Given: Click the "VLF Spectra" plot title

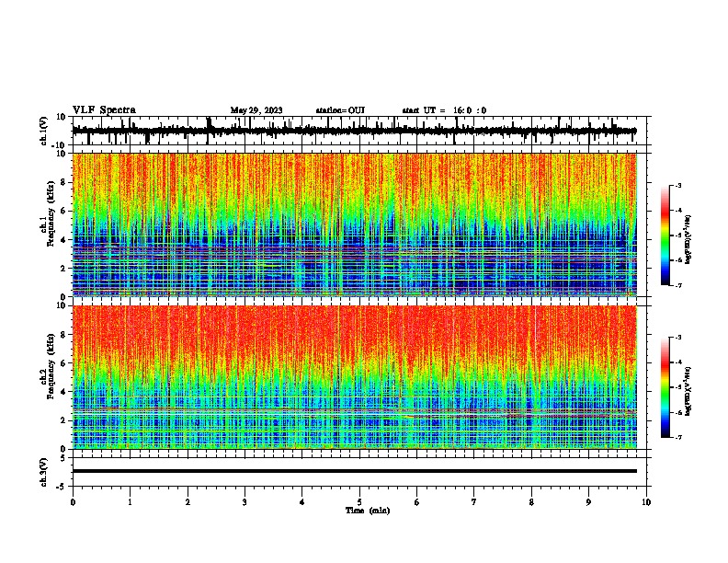Looking at the screenshot, I should tap(104, 110).
